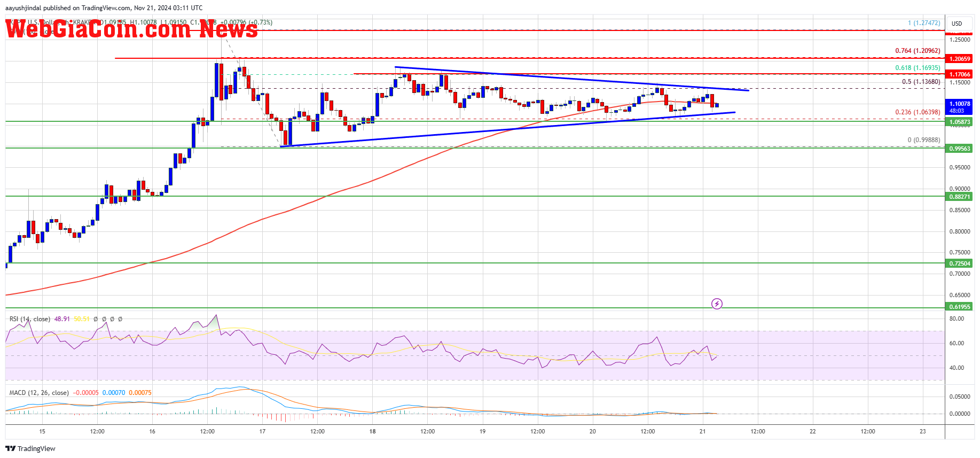Select the RSI value 48.91
The width and height of the screenshot is (980, 458).
pyautogui.click(x=62, y=319)
